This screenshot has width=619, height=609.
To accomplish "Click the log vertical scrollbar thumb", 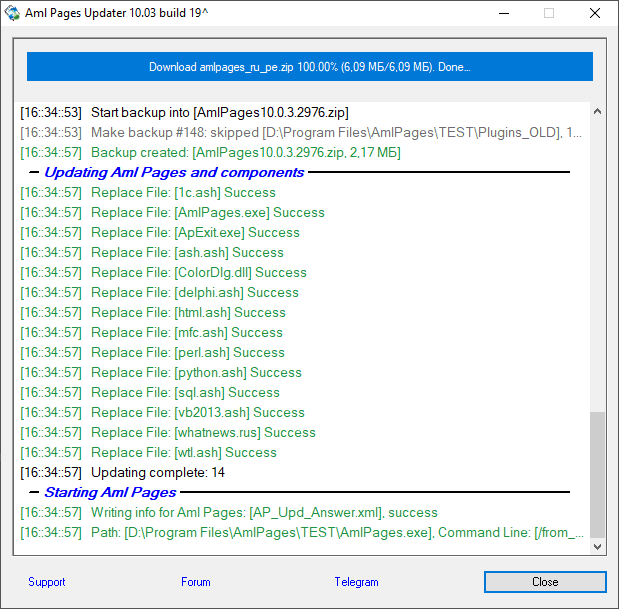I will pos(597,475).
